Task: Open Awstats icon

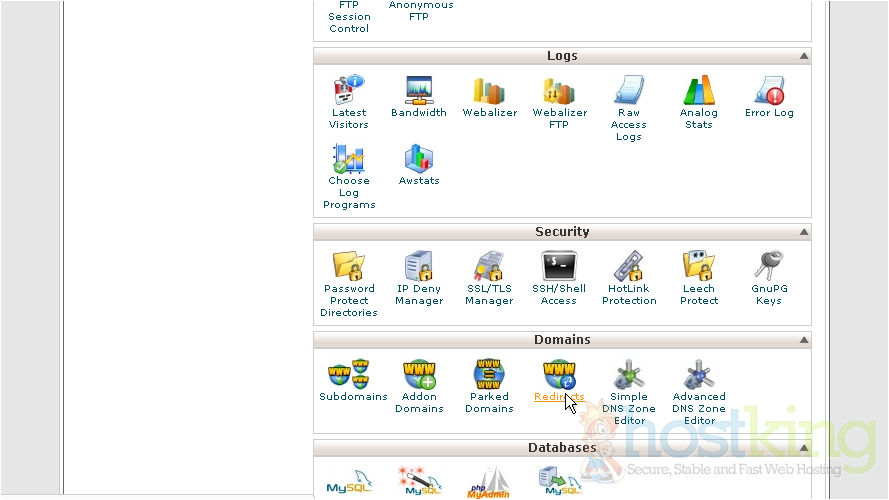Action: pyautogui.click(x=419, y=159)
